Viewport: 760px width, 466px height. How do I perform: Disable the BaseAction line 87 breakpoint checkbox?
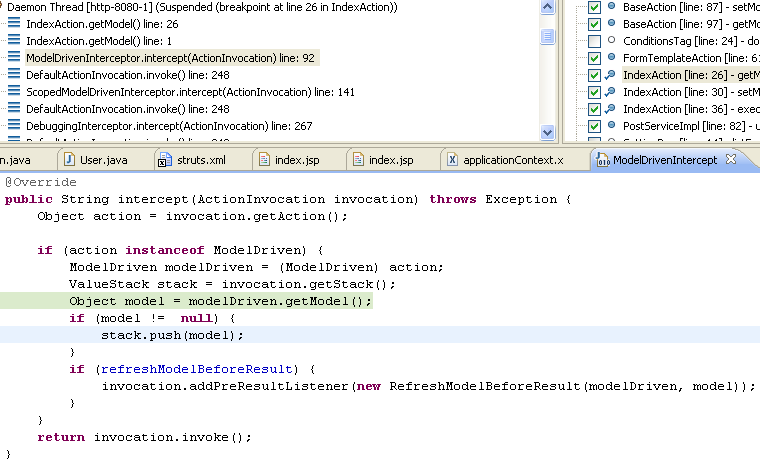[x=595, y=7]
